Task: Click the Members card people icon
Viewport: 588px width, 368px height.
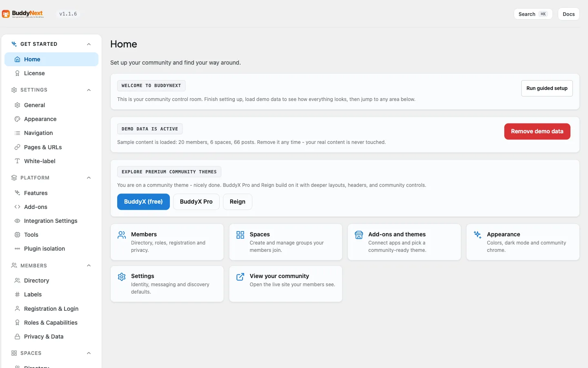Action: pos(122,235)
